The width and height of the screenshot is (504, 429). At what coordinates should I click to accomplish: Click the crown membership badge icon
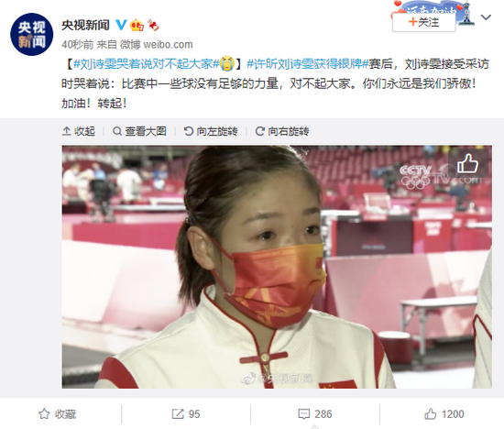pyautogui.click(x=137, y=25)
